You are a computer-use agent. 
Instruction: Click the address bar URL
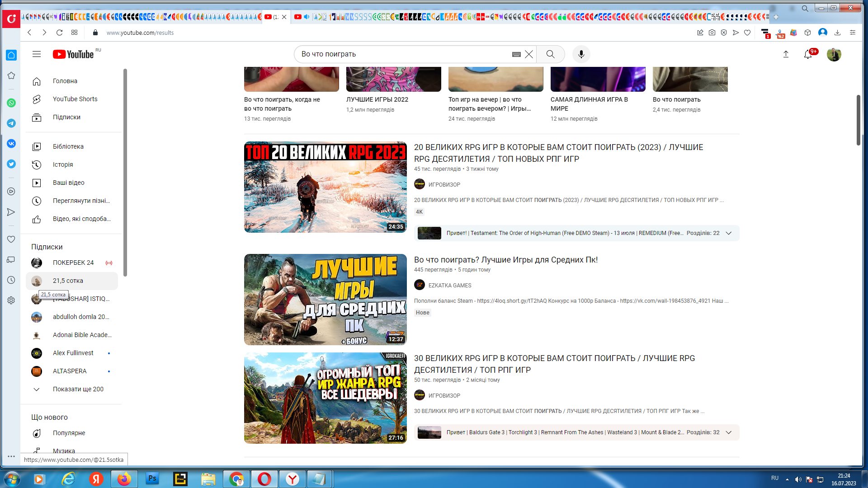(140, 33)
